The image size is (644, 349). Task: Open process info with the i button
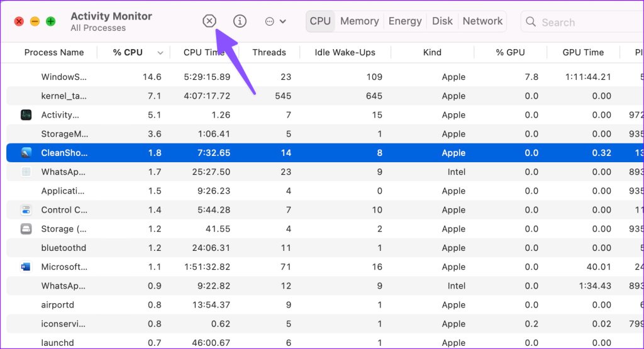point(240,21)
